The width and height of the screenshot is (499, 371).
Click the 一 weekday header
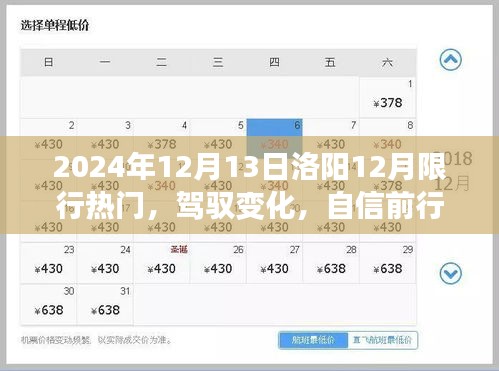click(105, 62)
